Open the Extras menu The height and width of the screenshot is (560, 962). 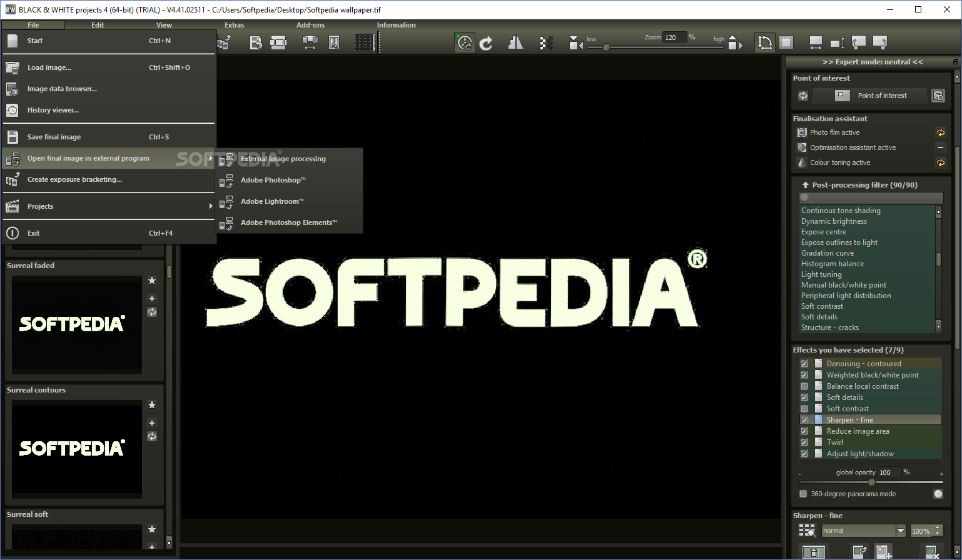[234, 25]
